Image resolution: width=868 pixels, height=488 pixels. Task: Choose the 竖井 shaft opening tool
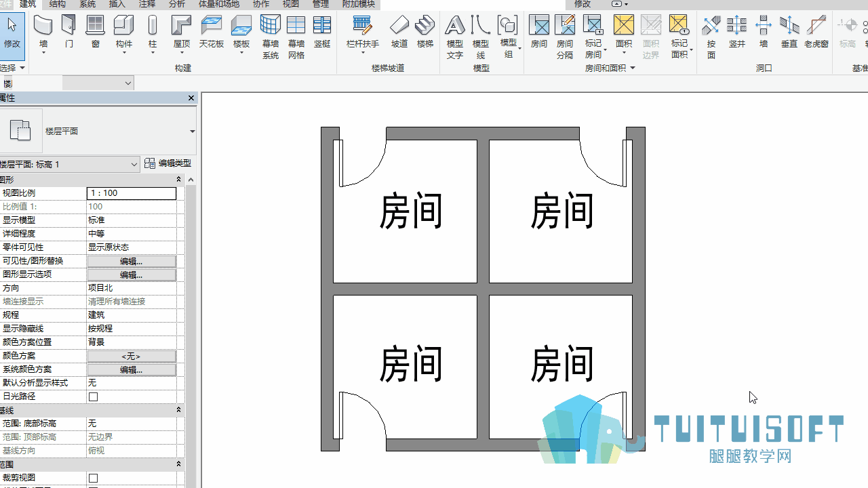click(737, 33)
